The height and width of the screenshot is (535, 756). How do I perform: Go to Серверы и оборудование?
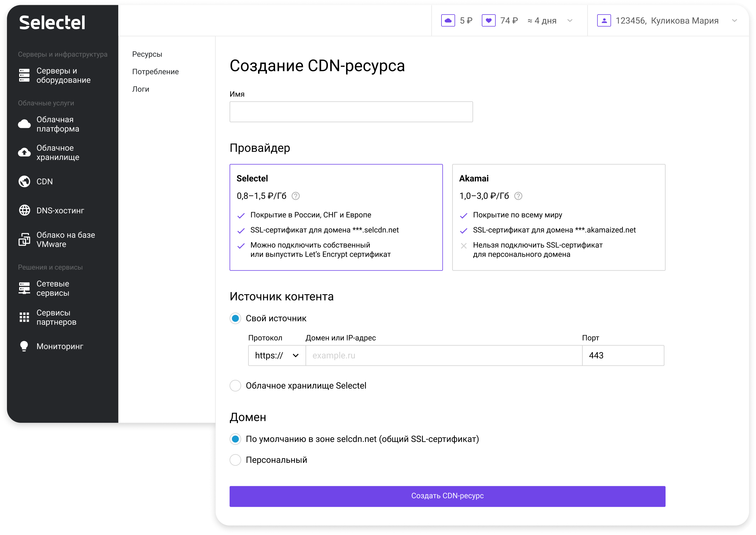(x=63, y=75)
